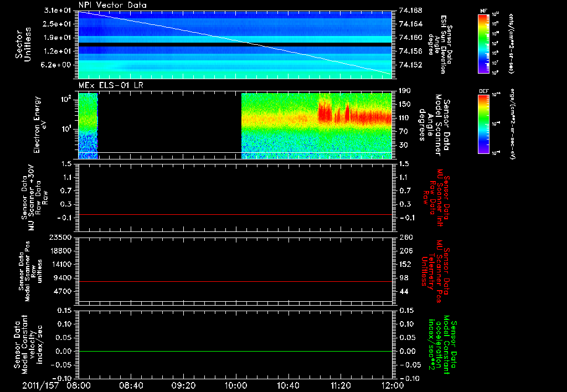
Task: Select the 'NPI Vector Data' panel title
Action: click(x=112, y=5)
